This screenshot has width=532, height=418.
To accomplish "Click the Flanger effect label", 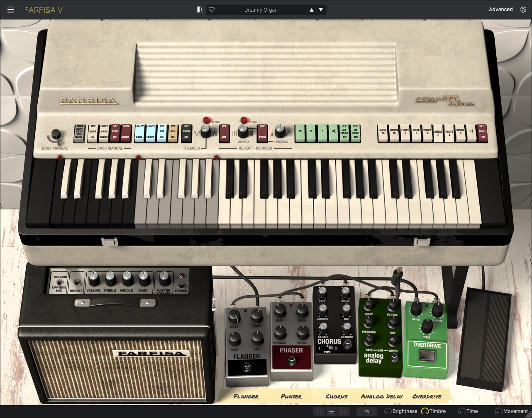I will click(x=246, y=396).
